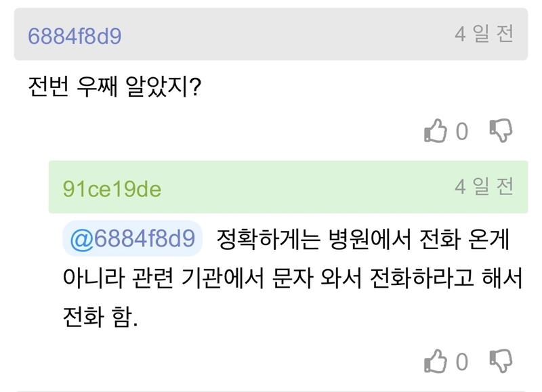
Task: Open the profile of user 6884f8d9 in gray header
Action: pos(75,36)
